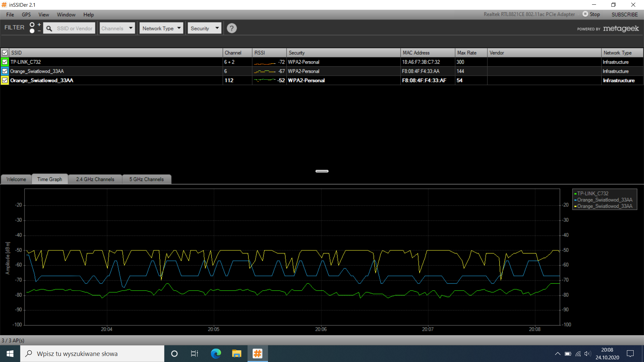
Task: Open the Security filter dropdown
Action: click(204, 28)
